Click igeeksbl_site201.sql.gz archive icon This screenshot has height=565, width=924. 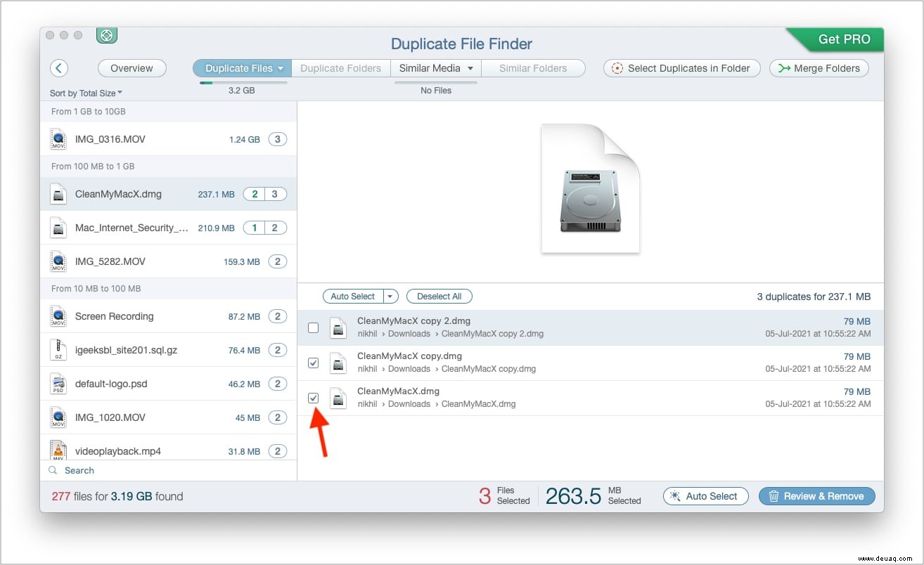58,350
